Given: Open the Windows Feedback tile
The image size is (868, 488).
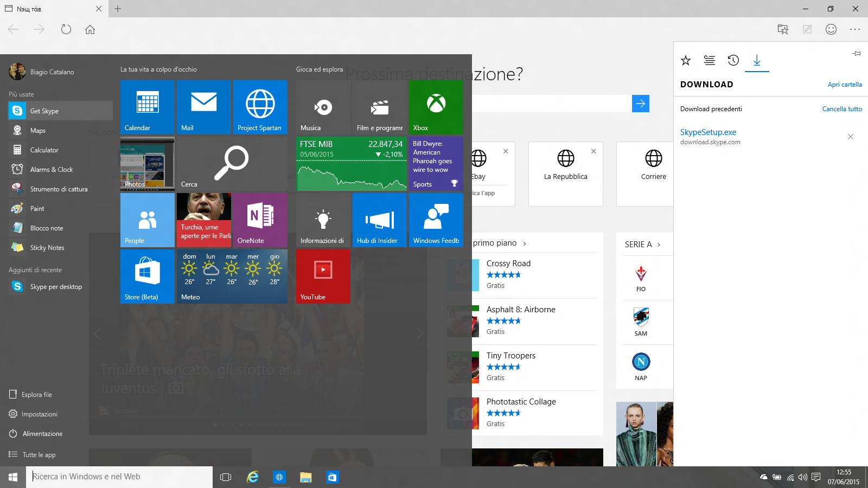Looking at the screenshot, I should click(436, 220).
